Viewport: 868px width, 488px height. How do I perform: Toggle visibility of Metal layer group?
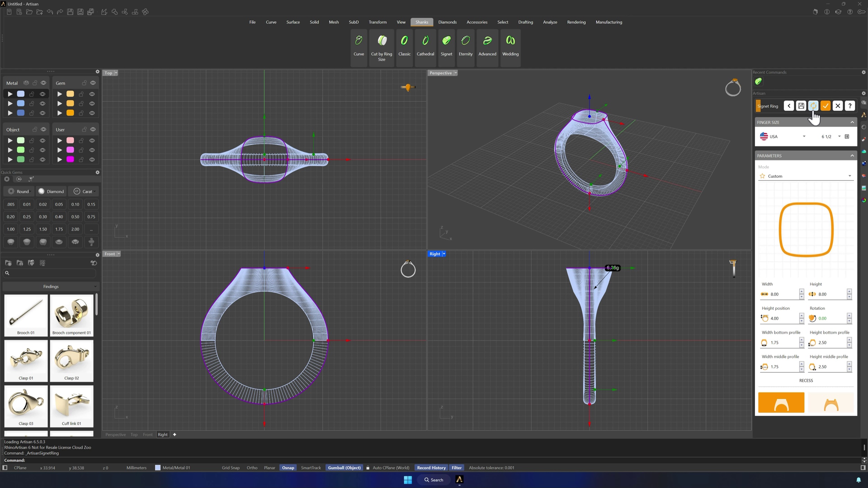(43, 83)
